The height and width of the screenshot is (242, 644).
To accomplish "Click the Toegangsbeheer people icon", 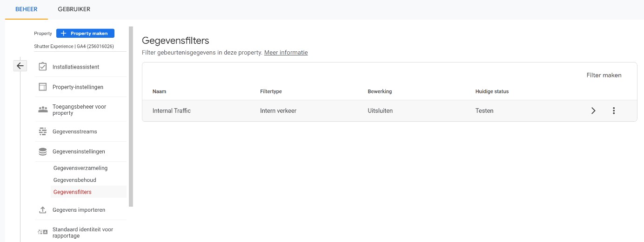I will pyautogui.click(x=42, y=110).
